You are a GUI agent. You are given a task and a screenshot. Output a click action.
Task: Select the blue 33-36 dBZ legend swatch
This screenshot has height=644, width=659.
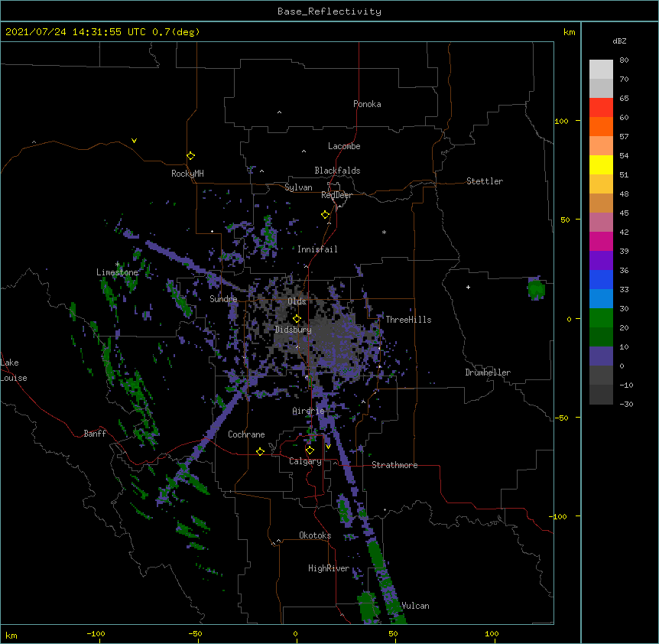click(601, 279)
